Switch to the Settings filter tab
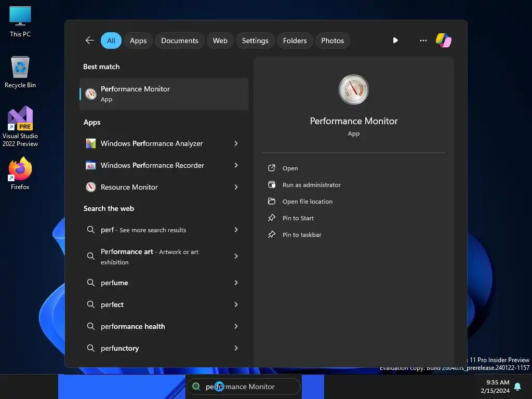The height and width of the screenshot is (399, 532). (x=255, y=41)
